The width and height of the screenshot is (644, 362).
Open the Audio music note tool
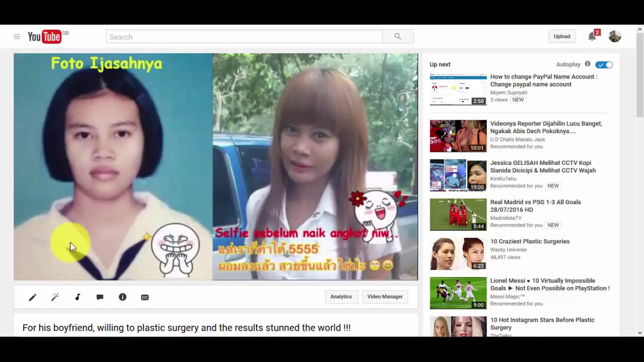pyautogui.click(x=77, y=297)
